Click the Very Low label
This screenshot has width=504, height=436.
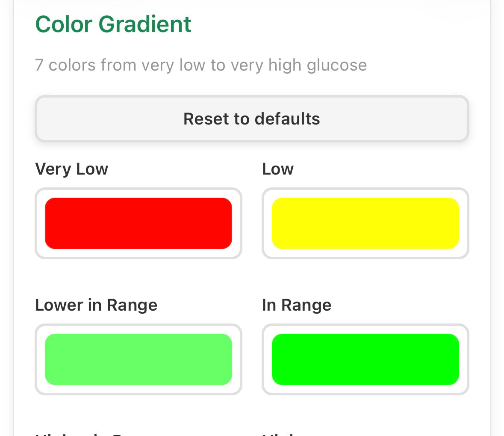(71, 169)
